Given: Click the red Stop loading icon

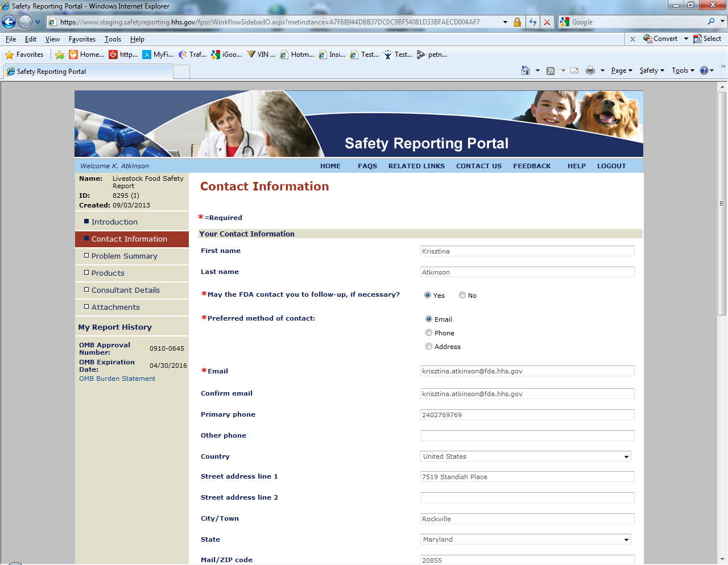Looking at the screenshot, I should click(547, 22).
